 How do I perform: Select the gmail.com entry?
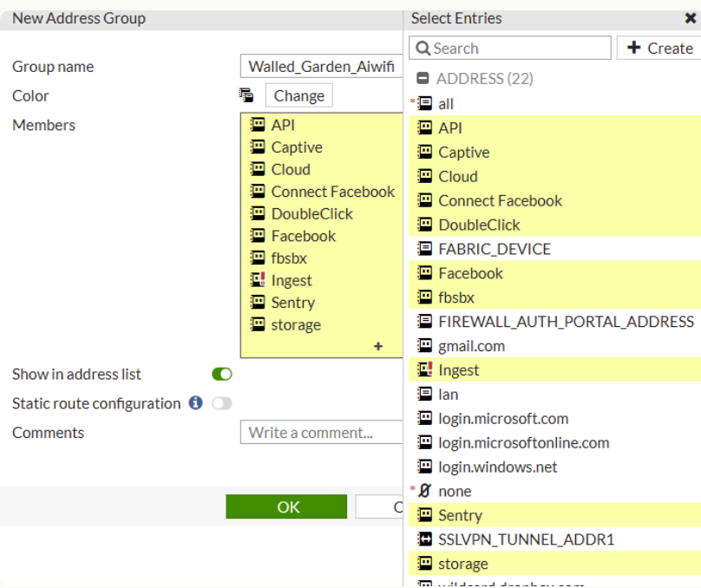[x=554, y=345]
